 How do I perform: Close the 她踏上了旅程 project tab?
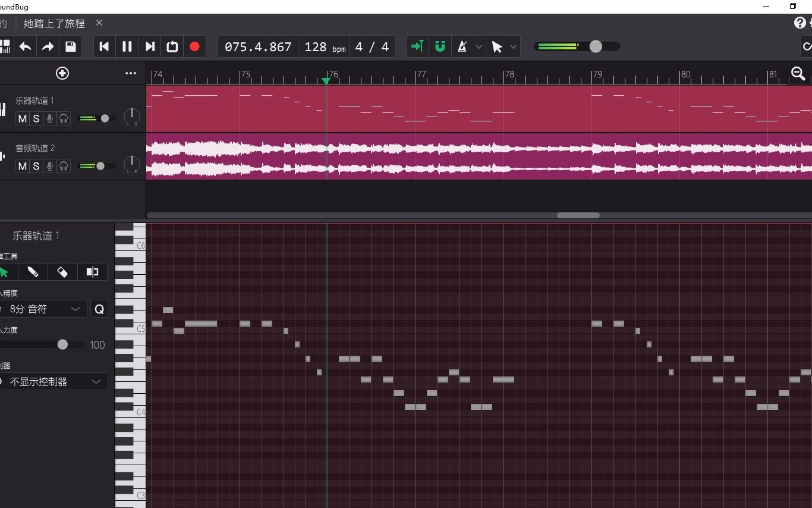tap(99, 23)
